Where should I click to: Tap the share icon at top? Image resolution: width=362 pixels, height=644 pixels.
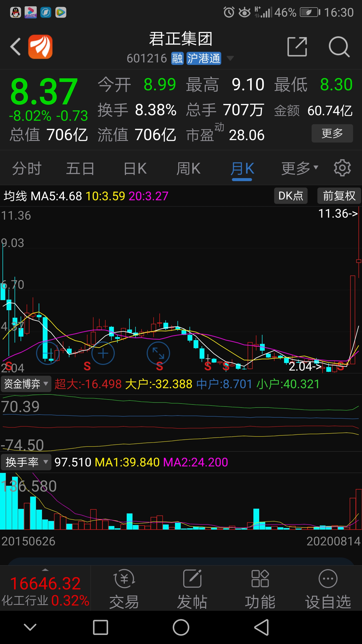[297, 47]
